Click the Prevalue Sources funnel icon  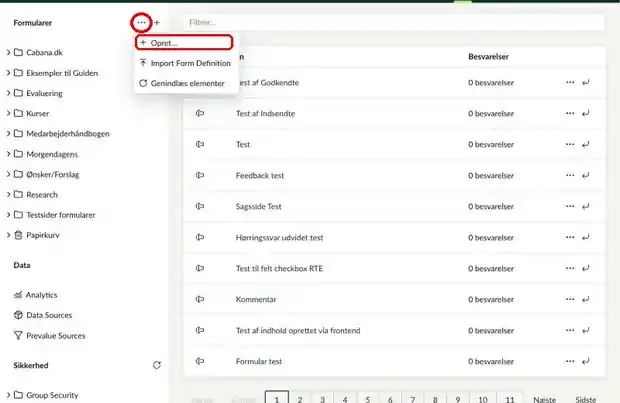click(18, 335)
